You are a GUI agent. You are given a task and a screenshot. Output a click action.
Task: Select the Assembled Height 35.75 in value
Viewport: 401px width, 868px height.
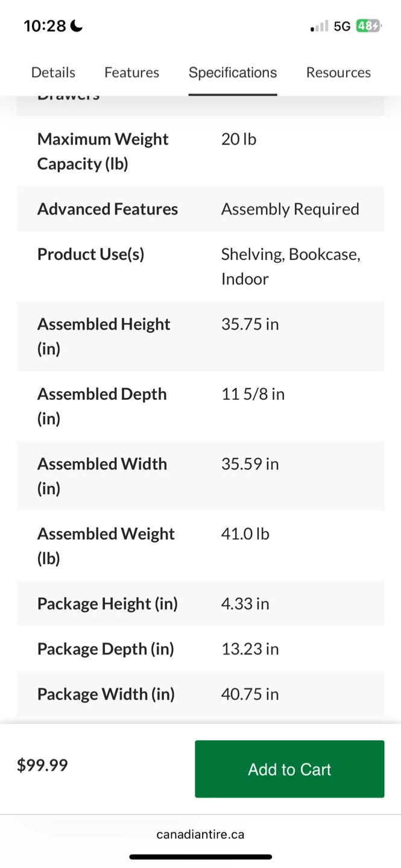(250, 324)
